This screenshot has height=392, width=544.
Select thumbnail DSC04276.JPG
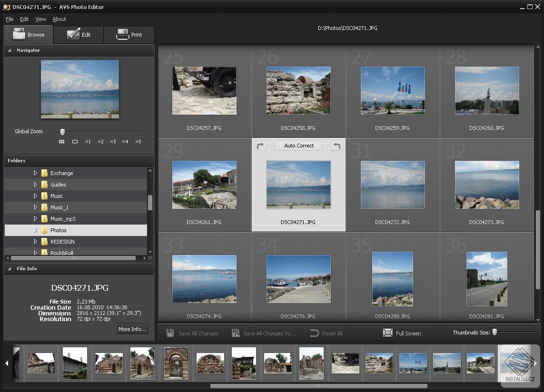click(x=298, y=279)
